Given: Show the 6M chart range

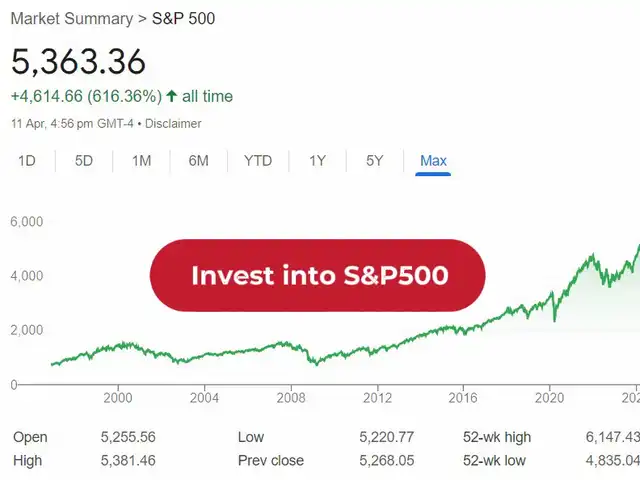Looking at the screenshot, I should coord(198,160).
